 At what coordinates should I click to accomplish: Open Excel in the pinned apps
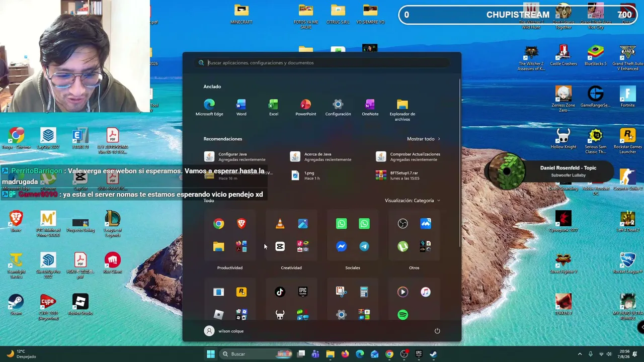[274, 108]
